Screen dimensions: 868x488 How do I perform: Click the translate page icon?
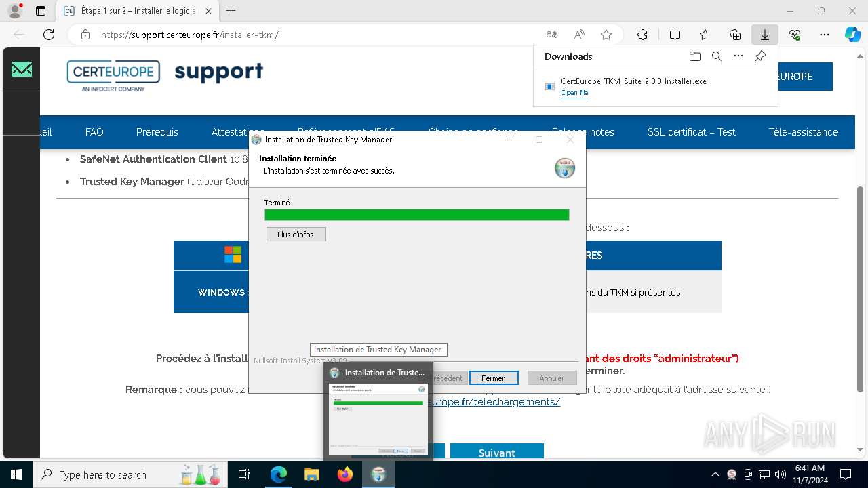(x=552, y=35)
